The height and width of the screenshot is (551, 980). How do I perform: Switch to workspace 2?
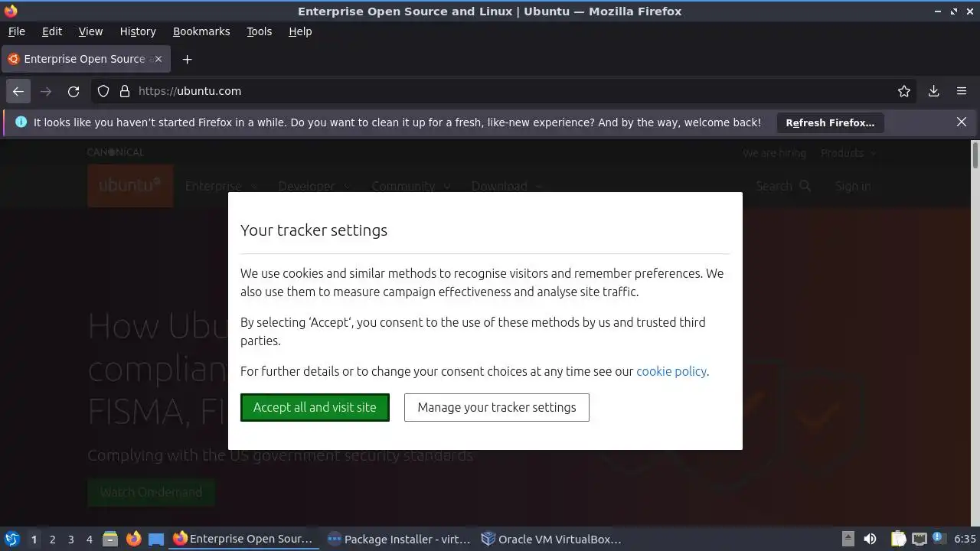point(52,540)
